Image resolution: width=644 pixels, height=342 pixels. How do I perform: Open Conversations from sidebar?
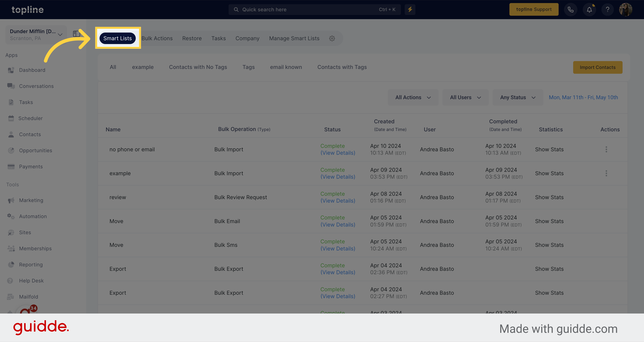click(x=37, y=86)
